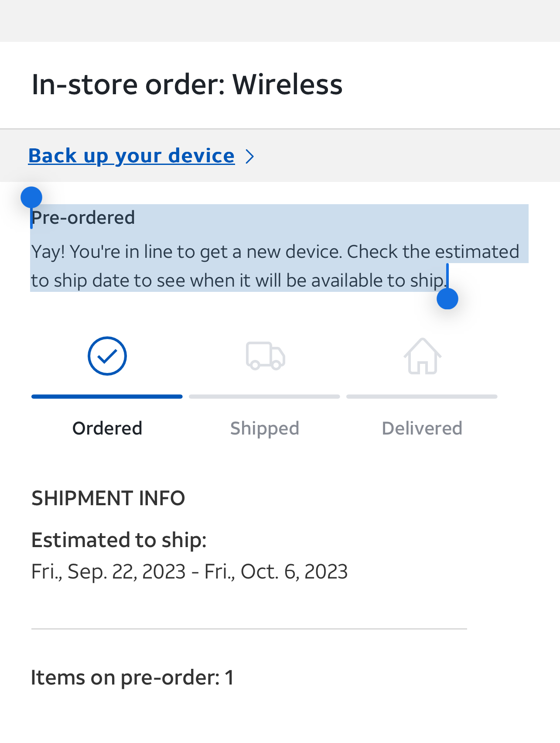Image resolution: width=560 pixels, height=743 pixels.
Task: Select the Shipped step label
Action: 265,428
